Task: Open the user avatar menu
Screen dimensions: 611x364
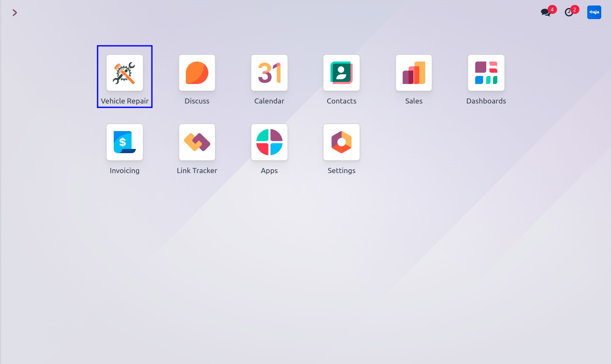Action: click(x=594, y=12)
